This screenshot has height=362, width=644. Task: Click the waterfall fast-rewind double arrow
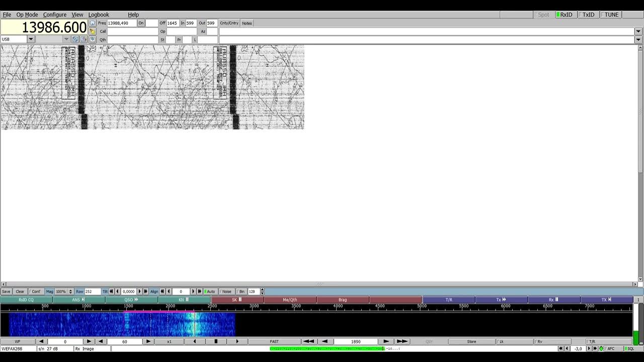click(x=308, y=341)
